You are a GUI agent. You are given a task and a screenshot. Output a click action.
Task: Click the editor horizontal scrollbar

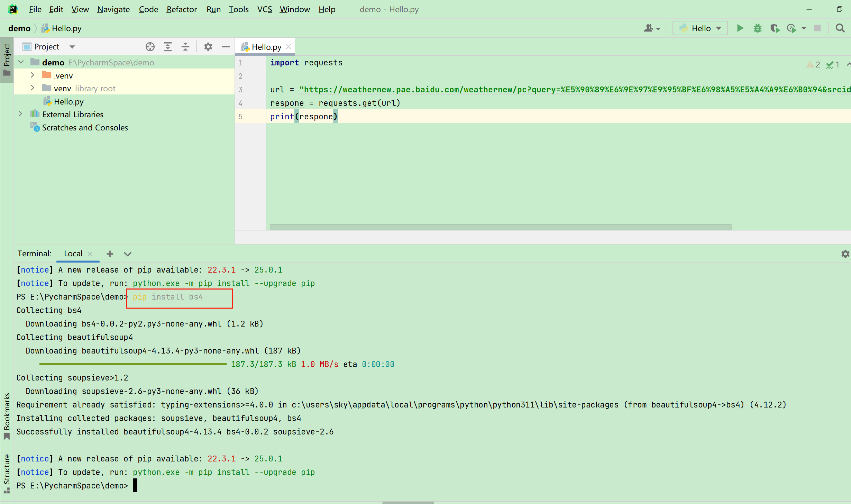pyautogui.click(x=500, y=227)
